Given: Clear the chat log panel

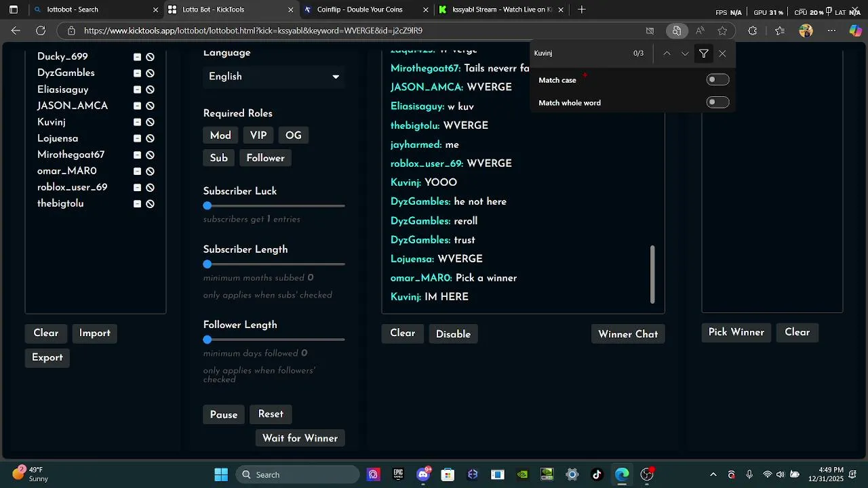Looking at the screenshot, I should [403, 333].
